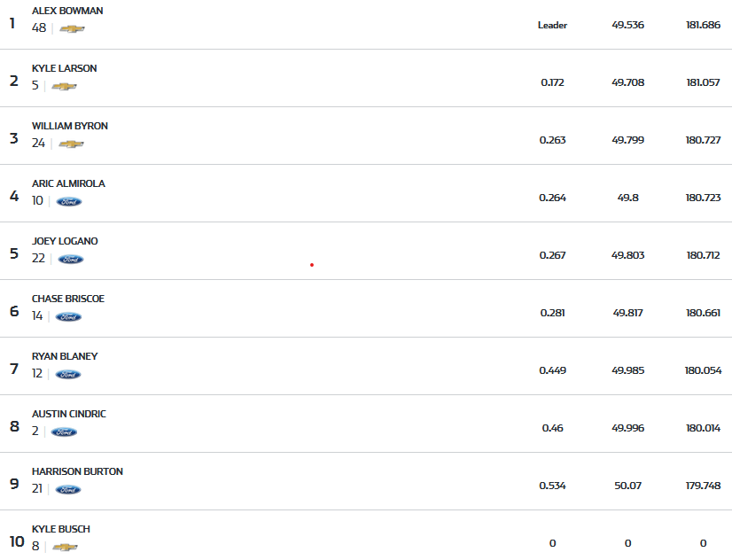The width and height of the screenshot is (732, 560).
Task: Click Austin Cindric's 49.996 lap time
Action: (627, 428)
